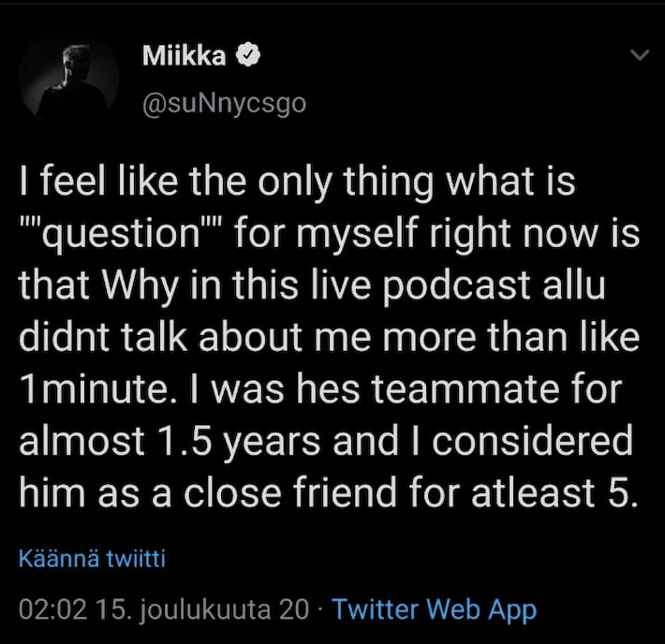
Task: Click the tweet's first line "I feel like"
Action: click(99, 182)
